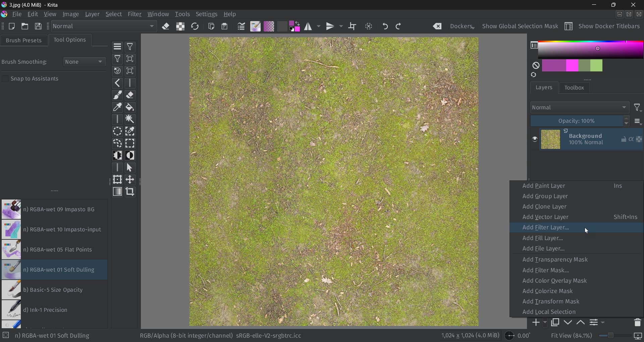Pick the Crop tool

click(x=130, y=192)
